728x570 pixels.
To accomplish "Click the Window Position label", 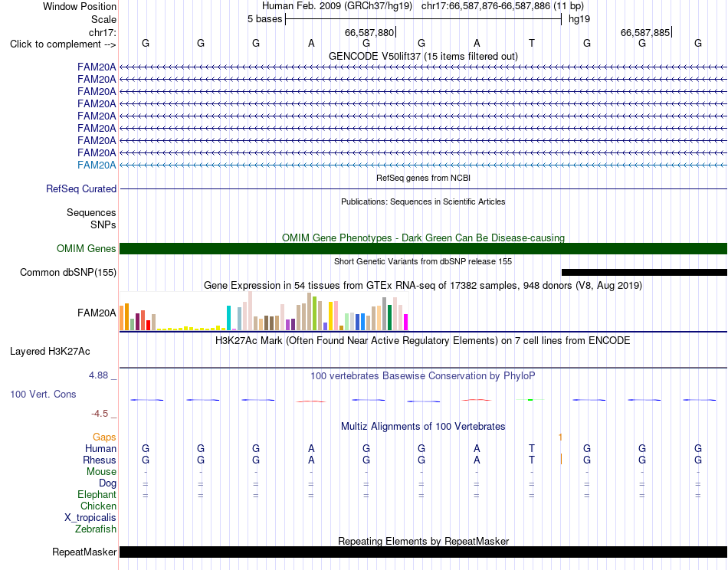I will click(80, 6).
